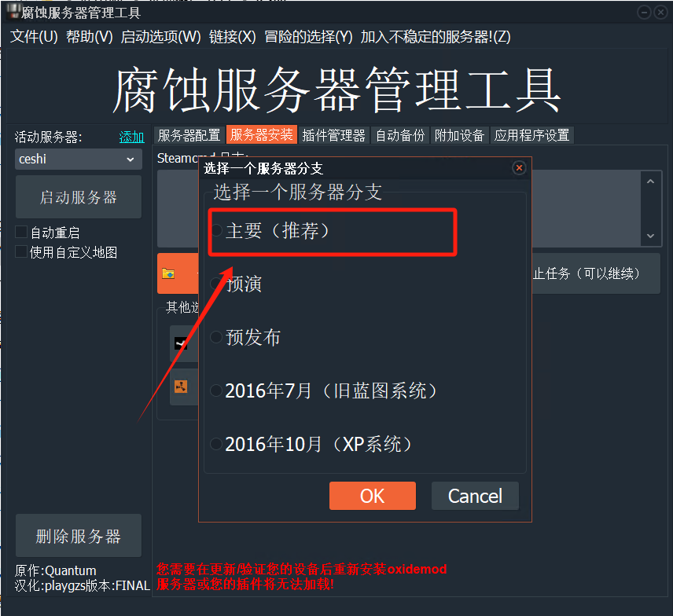This screenshot has height=616, width=673.
Task: Click the black icon under 其他选项
Action: pyautogui.click(x=181, y=343)
